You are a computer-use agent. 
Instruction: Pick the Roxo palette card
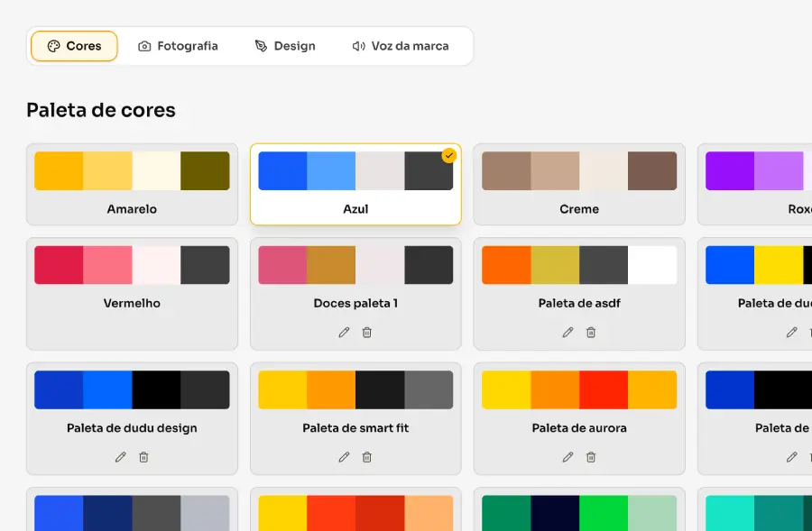point(755,184)
